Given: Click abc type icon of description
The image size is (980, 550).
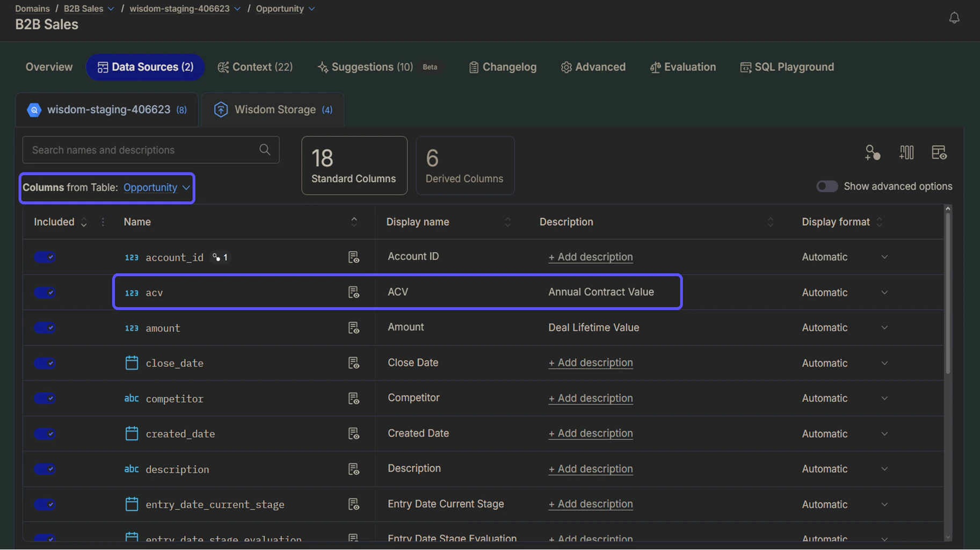Looking at the screenshot, I should [x=132, y=469].
